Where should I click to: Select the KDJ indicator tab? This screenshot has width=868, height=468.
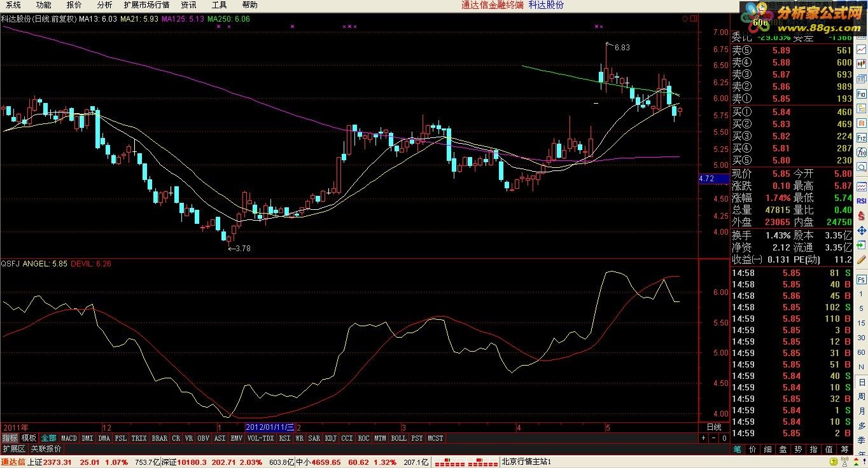[x=331, y=438]
